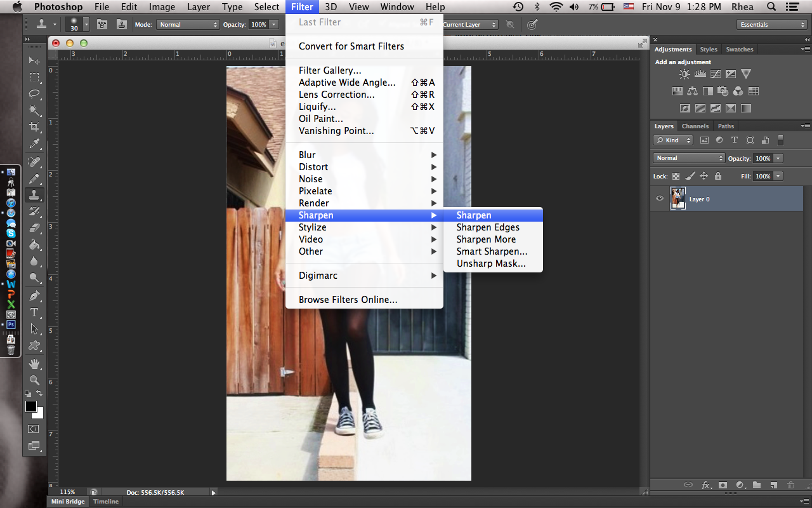This screenshot has width=812, height=508.
Task: Open the options bar Opacity dropdown arrow
Action: pyautogui.click(x=274, y=25)
